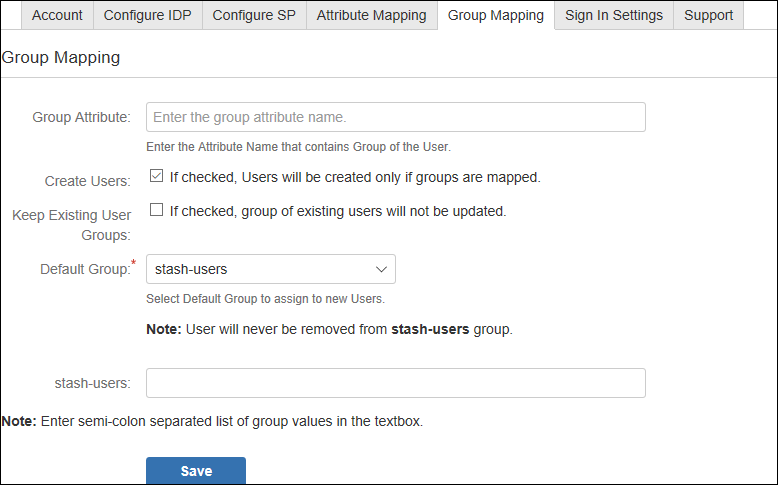
Task: Click the Group Mapping page heading
Action: point(61,58)
